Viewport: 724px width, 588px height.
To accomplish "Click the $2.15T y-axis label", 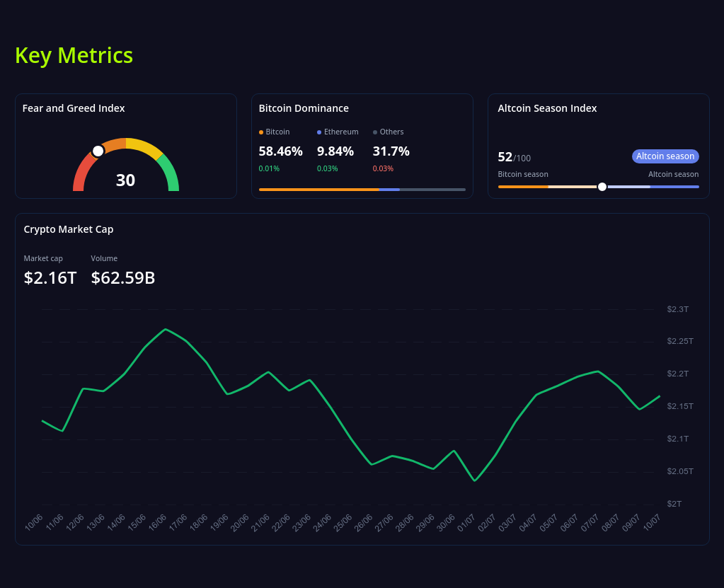I will coord(679,406).
